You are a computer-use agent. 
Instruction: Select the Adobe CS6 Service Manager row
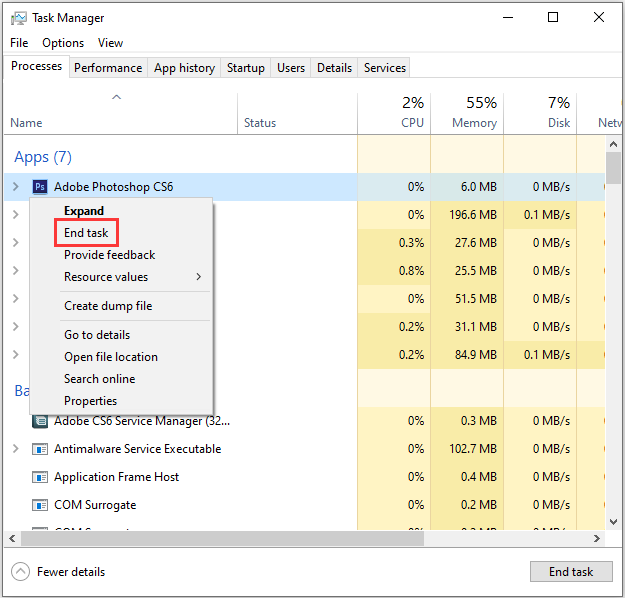coord(305,421)
